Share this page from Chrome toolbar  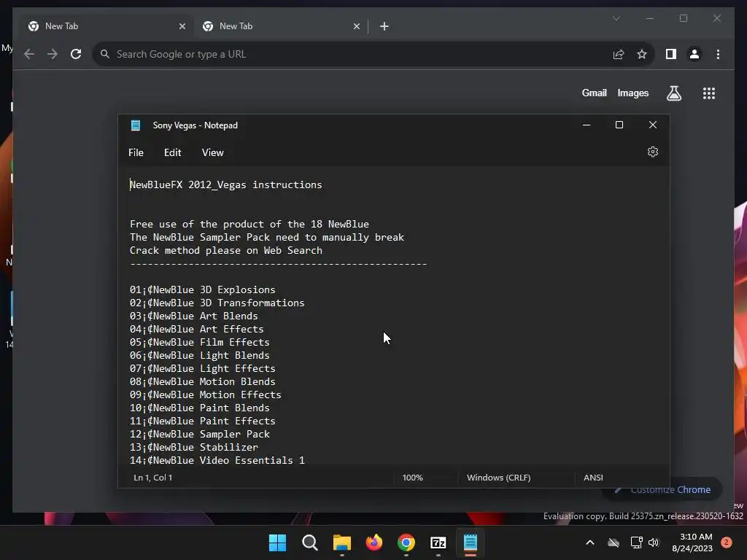point(619,54)
